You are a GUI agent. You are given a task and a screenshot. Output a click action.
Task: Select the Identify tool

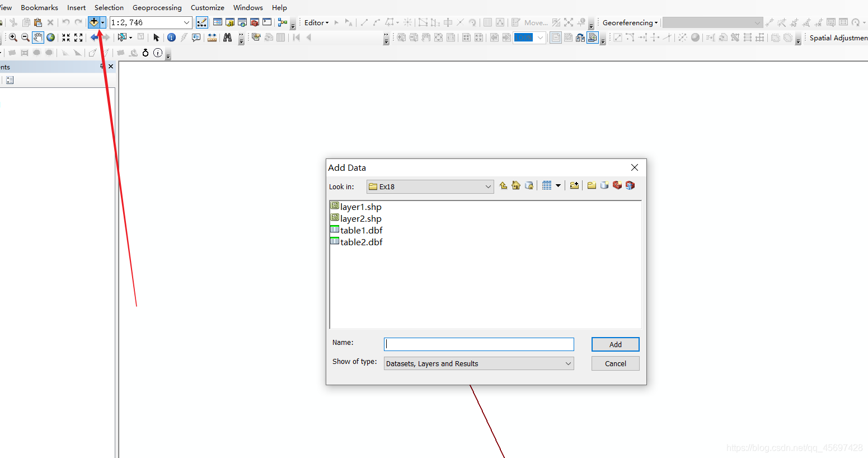point(171,38)
